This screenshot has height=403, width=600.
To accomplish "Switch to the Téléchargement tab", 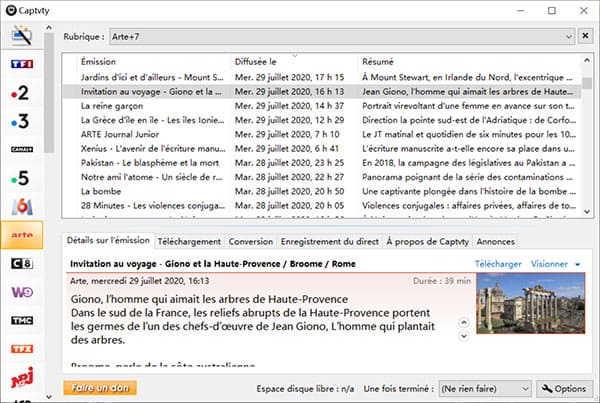I will click(x=189, y=242).
